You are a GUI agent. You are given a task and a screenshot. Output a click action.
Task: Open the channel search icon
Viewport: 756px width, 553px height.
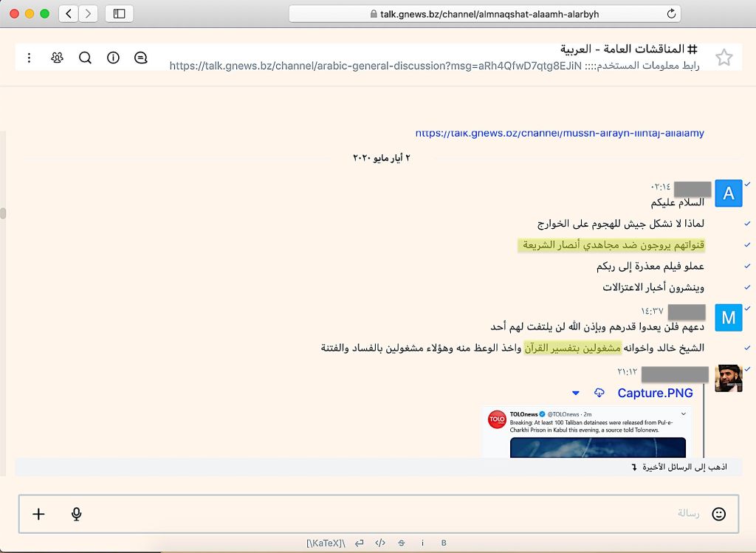coord(85,57)
